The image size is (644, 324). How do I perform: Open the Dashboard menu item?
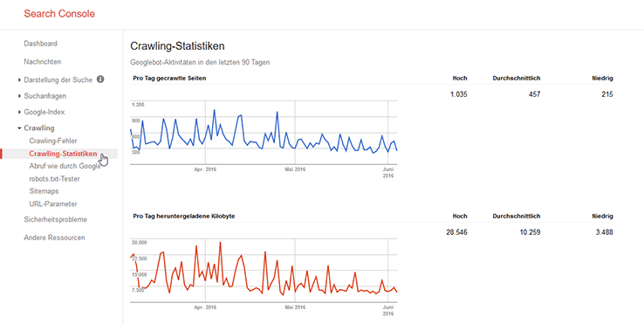pos(40,44)
